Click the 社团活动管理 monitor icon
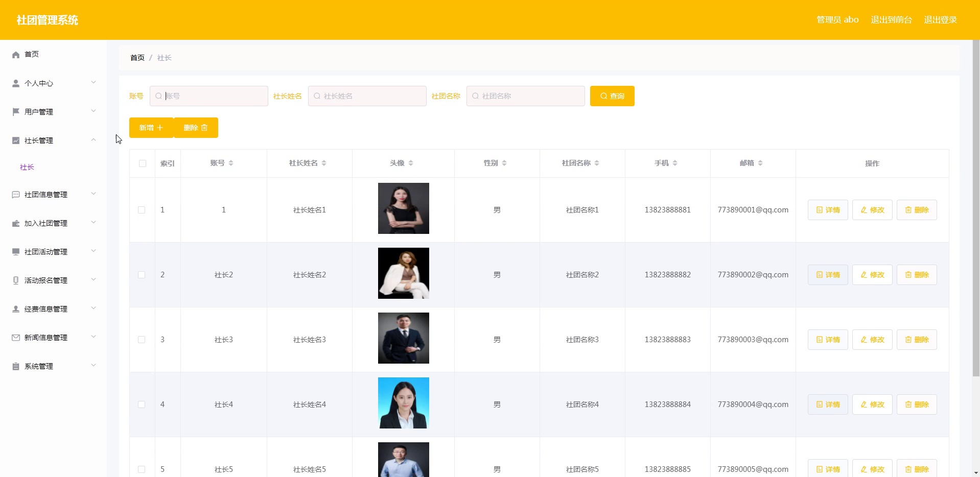 pos(16,252)
